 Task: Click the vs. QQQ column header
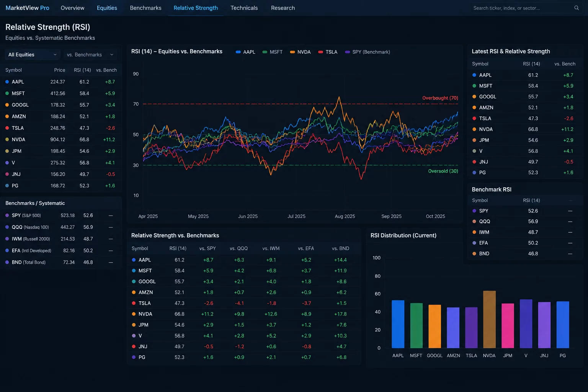click(238, 248)
